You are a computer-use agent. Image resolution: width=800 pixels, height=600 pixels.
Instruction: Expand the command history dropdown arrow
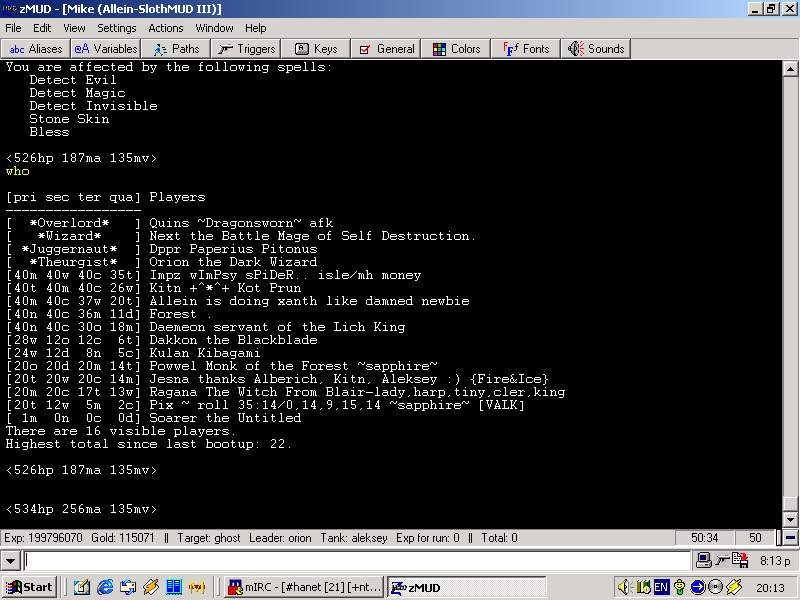[10, 561]
